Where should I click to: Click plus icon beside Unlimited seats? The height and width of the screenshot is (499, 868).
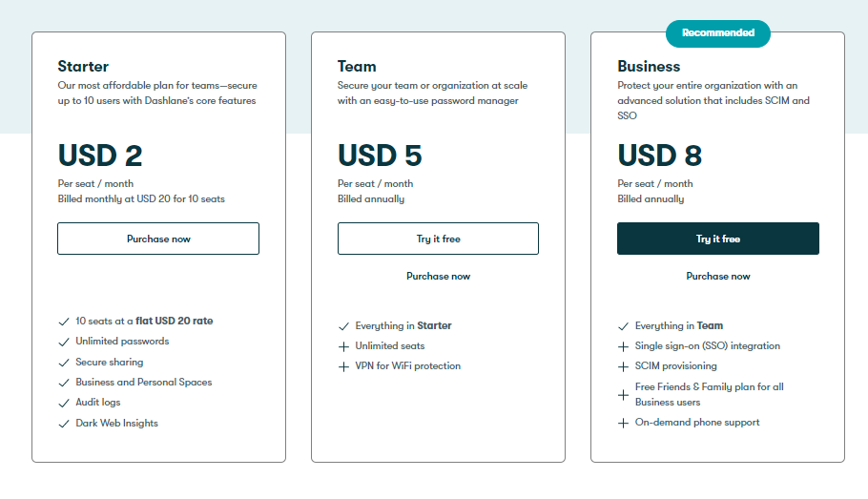[x=343, y=346]
